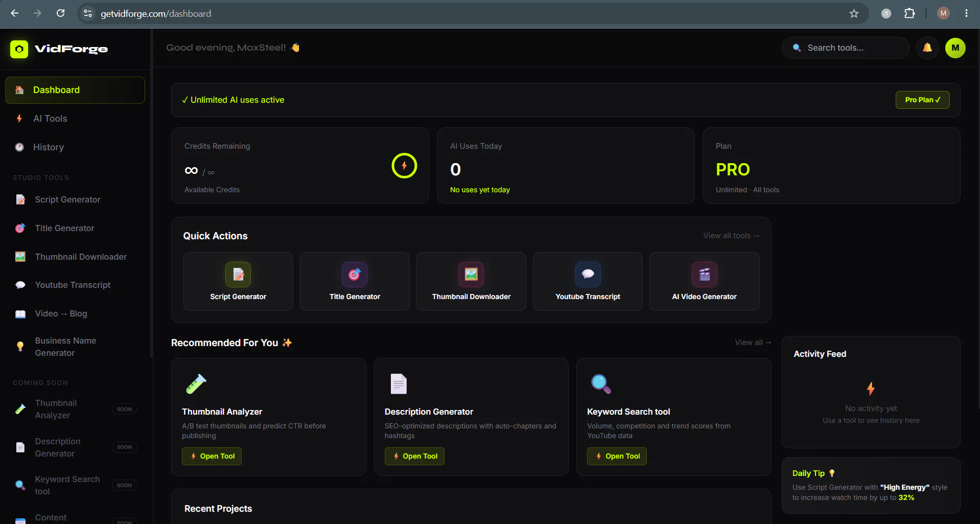Click the PRO plan label

(733, 169)
